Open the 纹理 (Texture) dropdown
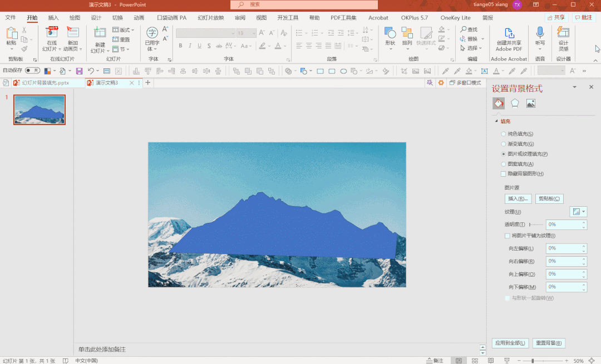Image resolution: width=601 pixels, height=364 pixels. (578, 212)
